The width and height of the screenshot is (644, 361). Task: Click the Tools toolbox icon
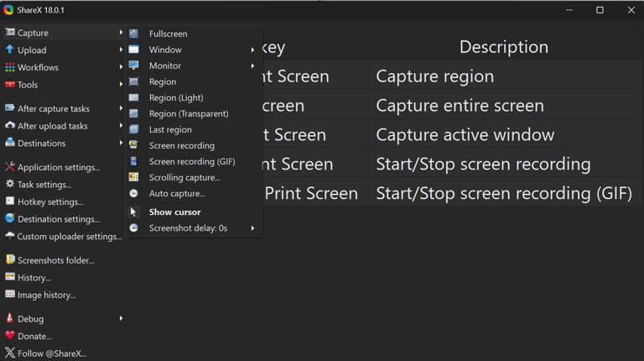(10, 84)
